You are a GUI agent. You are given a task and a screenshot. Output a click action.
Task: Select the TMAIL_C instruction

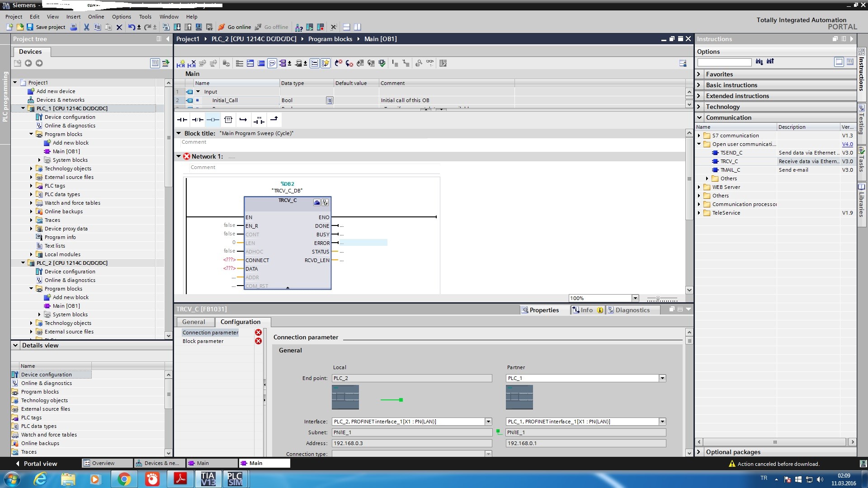click(x=730, y=170)
